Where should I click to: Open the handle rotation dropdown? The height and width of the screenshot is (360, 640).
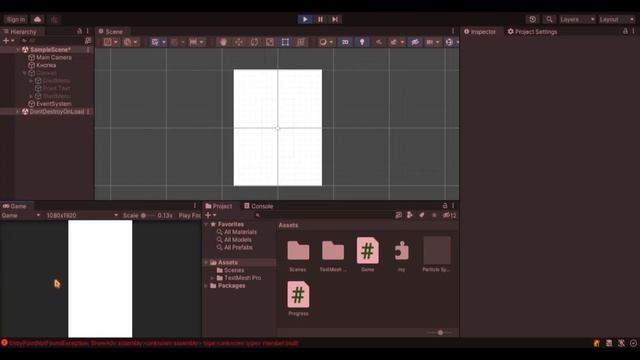click(x=131, y=42)
